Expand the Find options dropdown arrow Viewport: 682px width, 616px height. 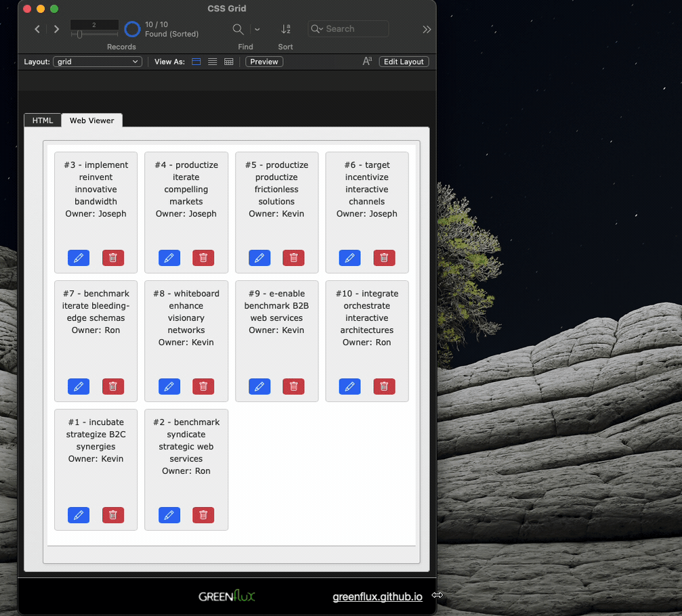pyautogui.click(x=257, y=29)
